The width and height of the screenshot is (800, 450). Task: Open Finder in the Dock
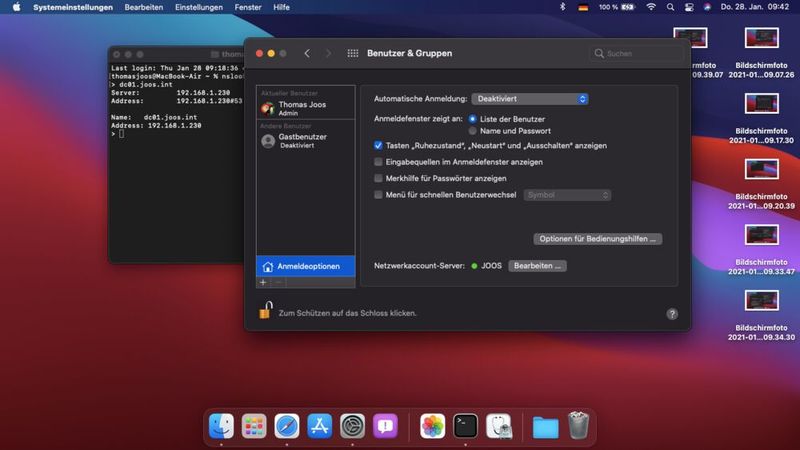click(x=221, y=426)
